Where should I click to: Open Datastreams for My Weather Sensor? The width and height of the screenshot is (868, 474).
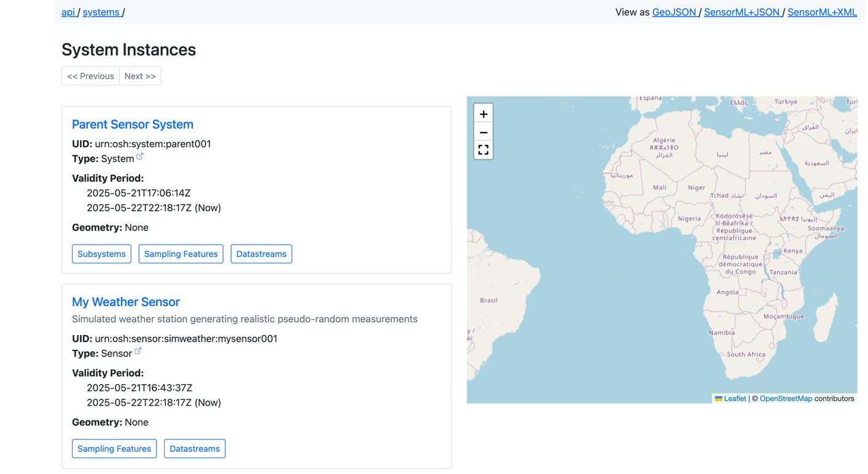(195, 448)
